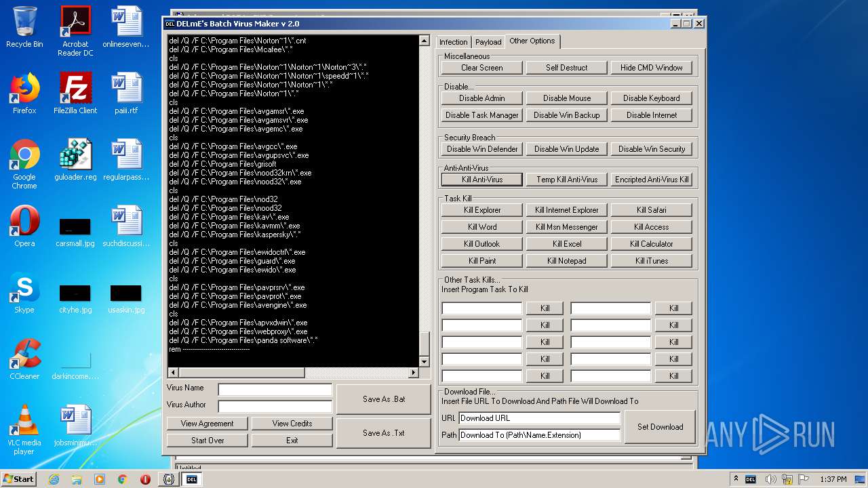Open Skype desktop shortcut
Viewport: 868px width, 488px height.
(24, 293)
